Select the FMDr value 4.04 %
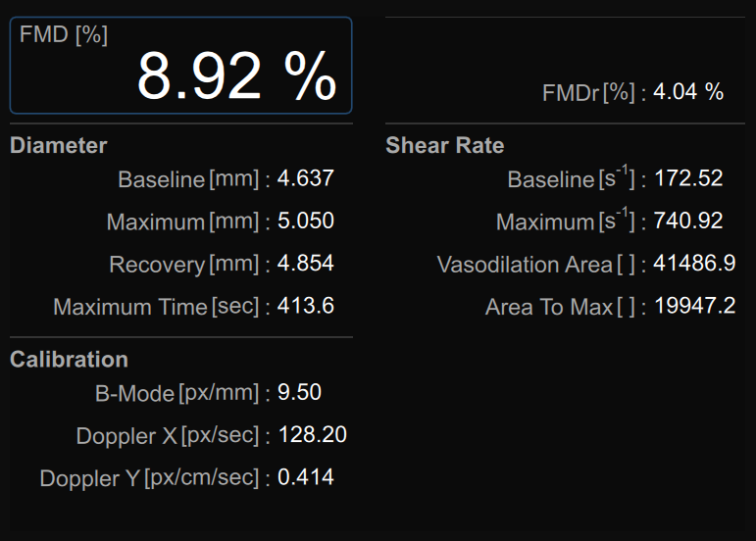Image resolution: width=756 pixels, height=541 pixels. click(688, 92)
